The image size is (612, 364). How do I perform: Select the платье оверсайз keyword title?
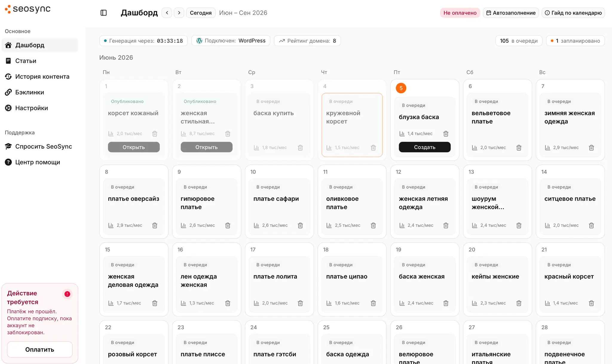coord(134,199)
